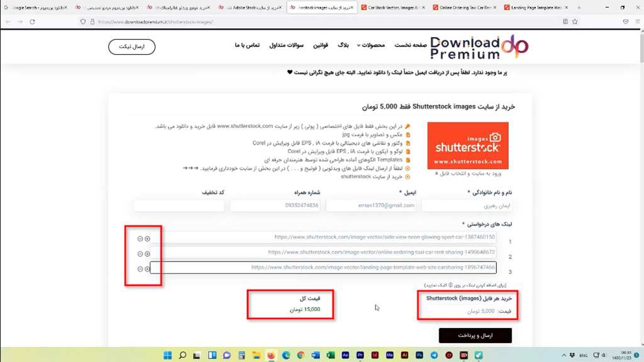Open the taskbar Search icon
This screenshot has height=362, width=644.
tap(183, 355)
